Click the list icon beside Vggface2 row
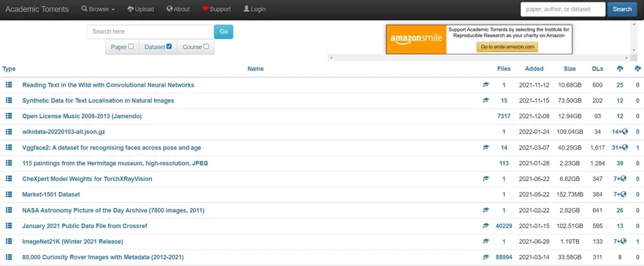The image size is (644, 266). tap(9, 148)
